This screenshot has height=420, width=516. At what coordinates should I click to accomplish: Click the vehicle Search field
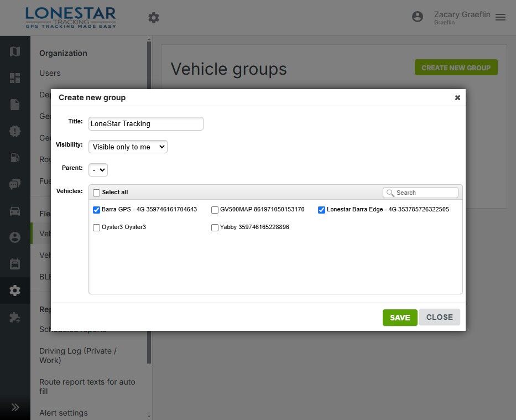pyautogui.click(x=425, y=193)
